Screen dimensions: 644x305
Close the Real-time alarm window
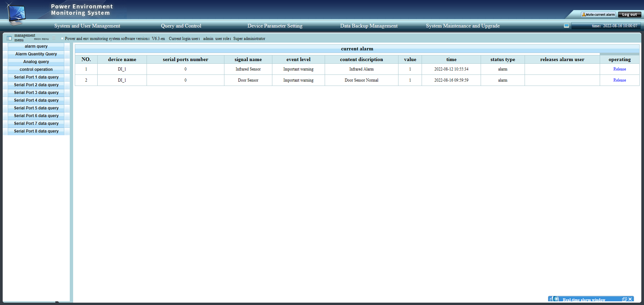(x=630, y=299)
